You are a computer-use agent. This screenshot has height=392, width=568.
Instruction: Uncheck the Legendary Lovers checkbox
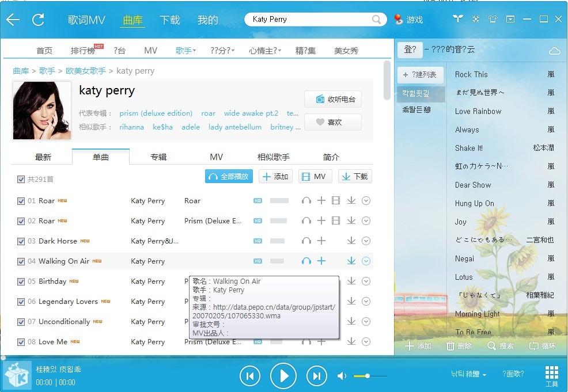[x=21, y=302]
